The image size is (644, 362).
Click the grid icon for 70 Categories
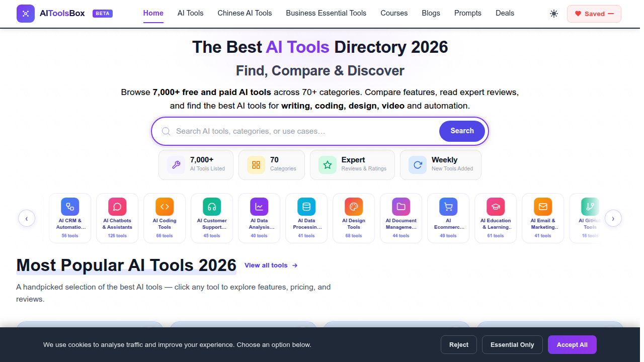tap(256, 165)
